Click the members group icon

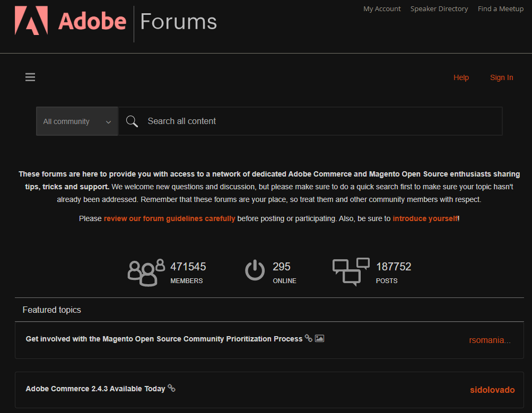[146, 273]
